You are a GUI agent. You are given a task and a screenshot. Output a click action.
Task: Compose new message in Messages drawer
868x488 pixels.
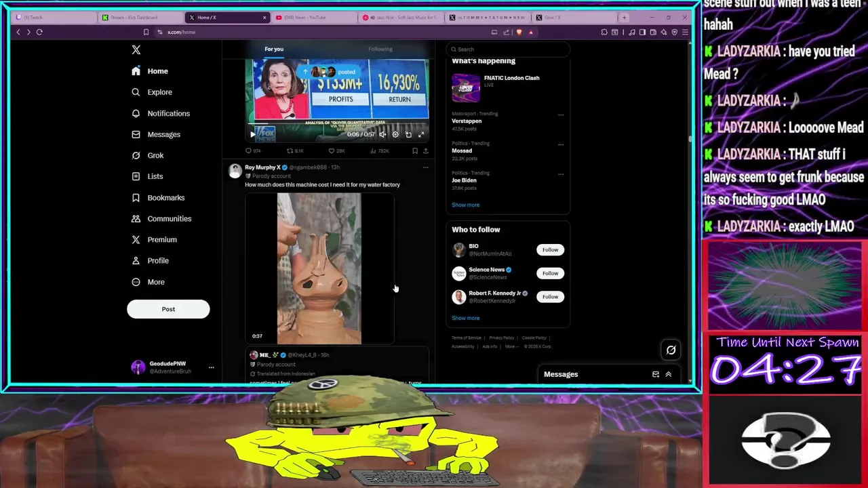tap(656, 374)
